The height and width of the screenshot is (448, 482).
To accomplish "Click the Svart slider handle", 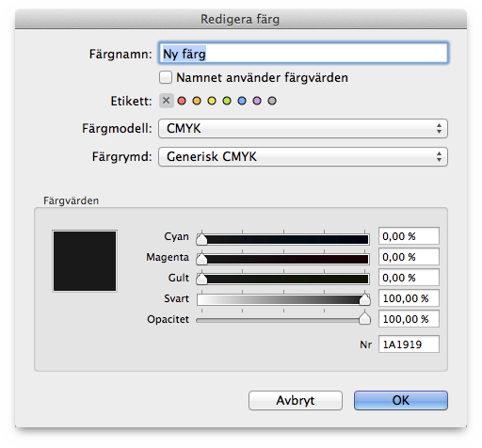I will point(364,299).
